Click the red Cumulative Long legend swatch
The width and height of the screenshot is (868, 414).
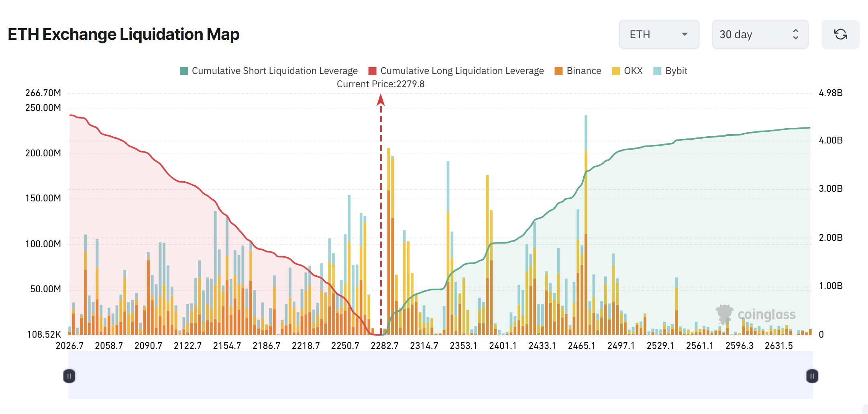pos(373,71)
